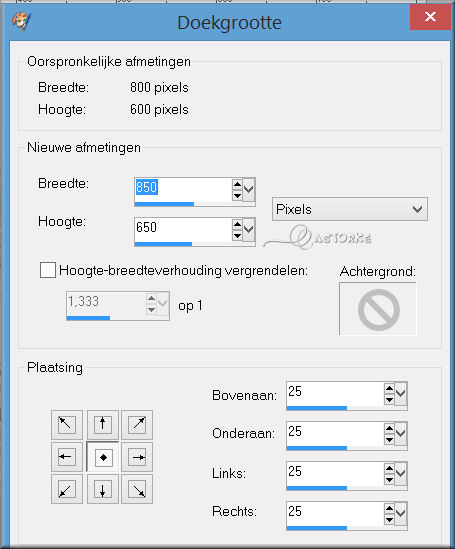This screenshot has width=455, height=549.
Task: Close the Doekgrootte dialog
Action: [x=430, y=16]
